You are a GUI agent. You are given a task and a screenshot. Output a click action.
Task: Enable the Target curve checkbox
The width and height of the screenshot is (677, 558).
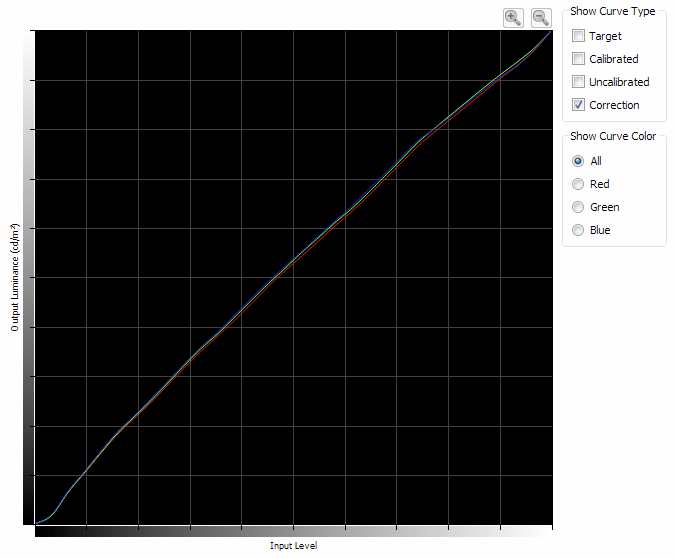point(579,36)
